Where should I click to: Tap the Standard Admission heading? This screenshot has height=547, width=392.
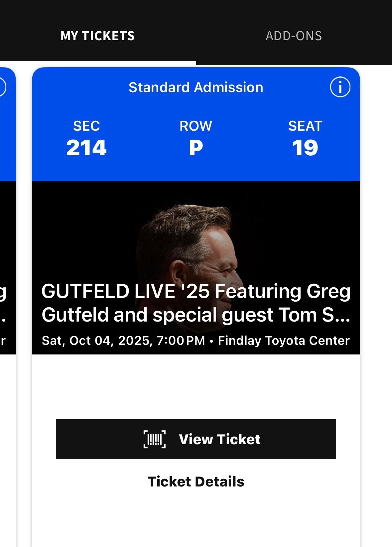click(x=196, y=87)
